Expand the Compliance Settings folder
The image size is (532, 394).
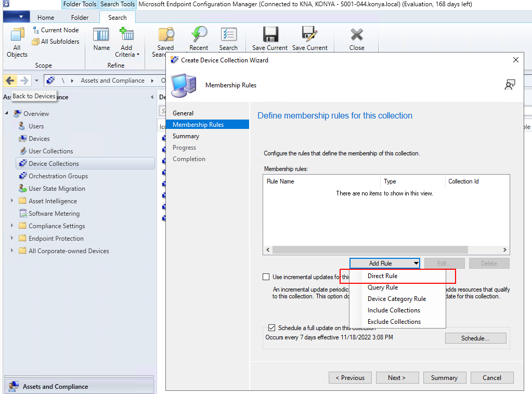[x=12, y=226]
